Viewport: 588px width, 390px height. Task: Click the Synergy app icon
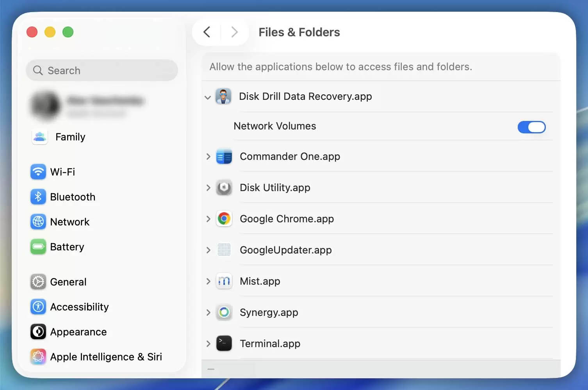tap(224, 312)
